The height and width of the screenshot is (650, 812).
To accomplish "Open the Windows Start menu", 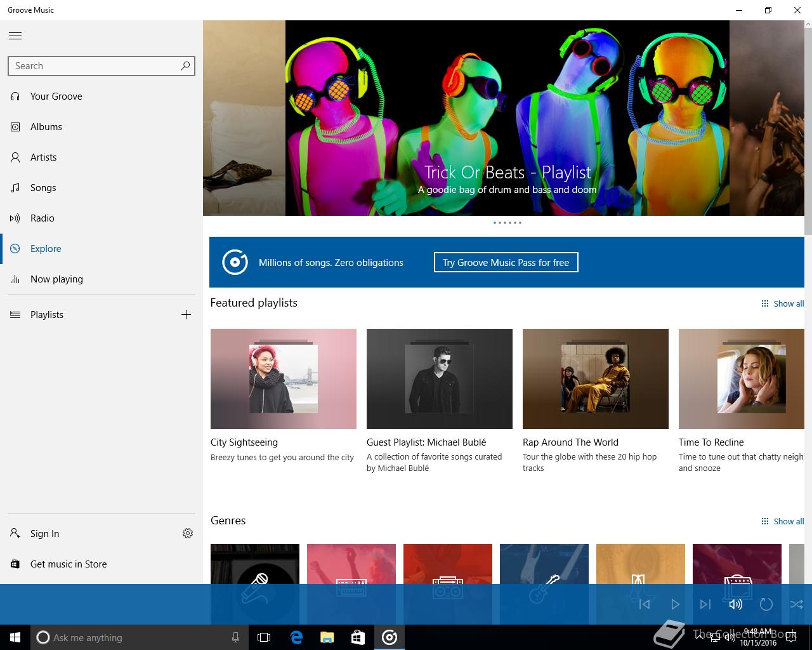I will 15,637.
